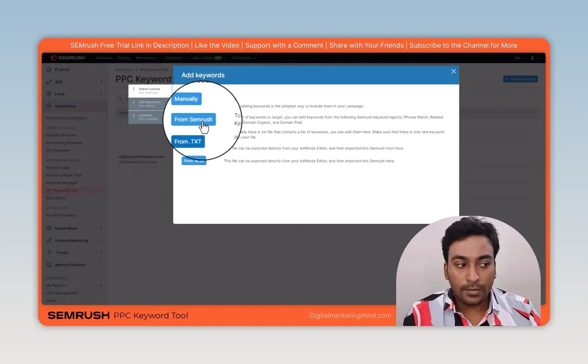The width and height of the screenshot is (588, 364).
Task: Expand the Social Media section chevron
Action: click(101, 228)
